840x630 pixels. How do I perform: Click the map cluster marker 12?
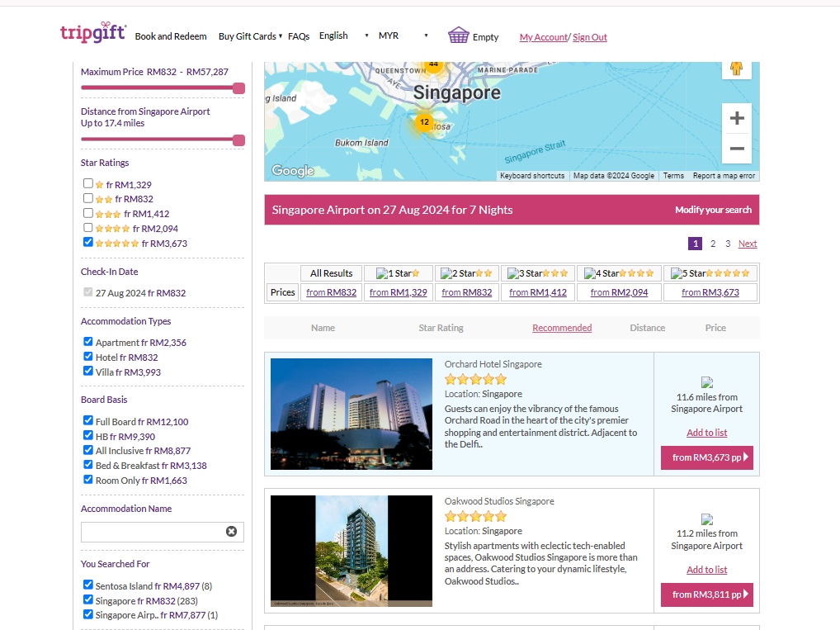pos(424,122)
